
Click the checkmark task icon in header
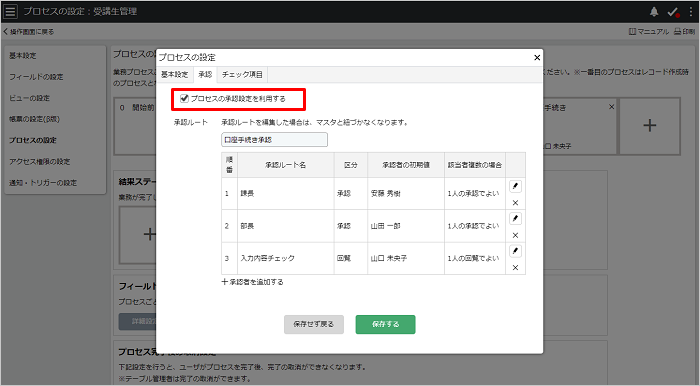[673, 12]
